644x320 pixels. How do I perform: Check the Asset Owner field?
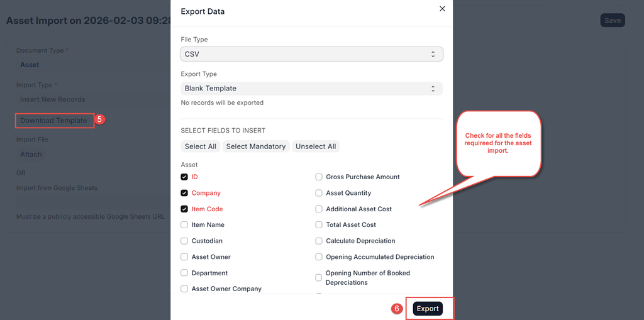(184, 257)
